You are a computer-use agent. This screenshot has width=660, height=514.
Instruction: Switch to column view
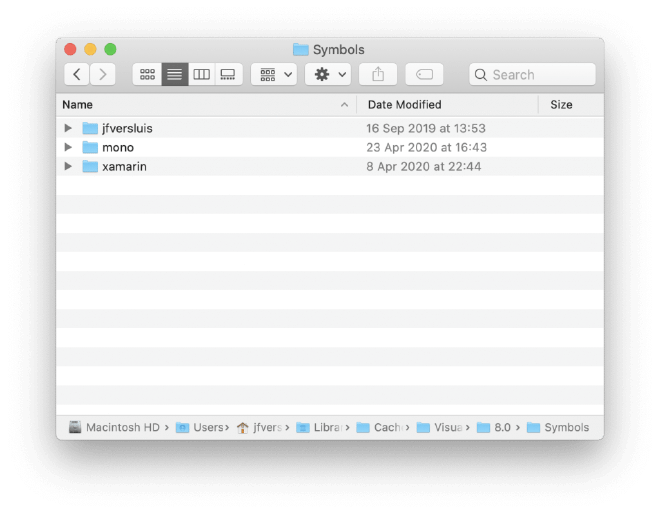(202, 75)
